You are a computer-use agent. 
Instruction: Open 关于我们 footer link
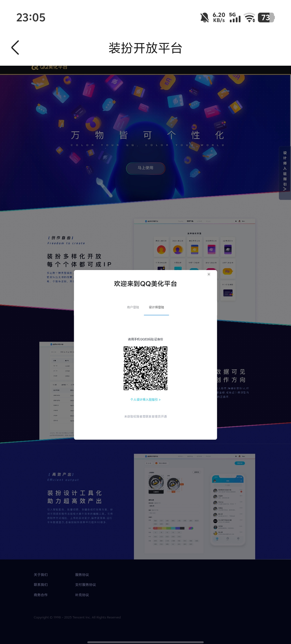pyautogui.click(x=41, y=575)
